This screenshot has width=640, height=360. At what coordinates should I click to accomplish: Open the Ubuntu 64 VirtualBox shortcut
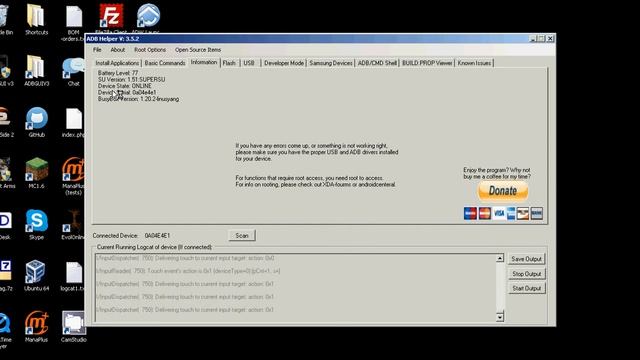pyautogui.click(x=36, y=275)
